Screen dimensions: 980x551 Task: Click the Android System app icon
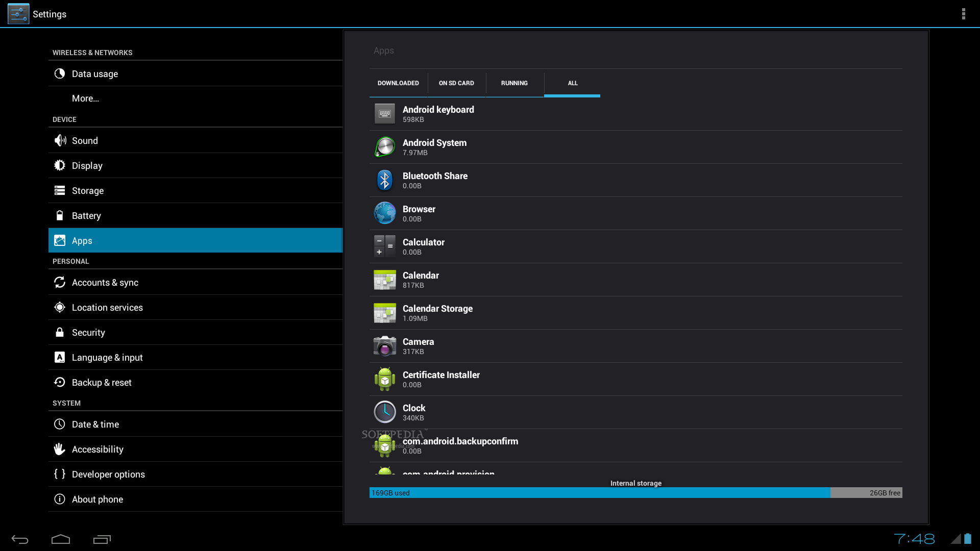tap(385, 147)
